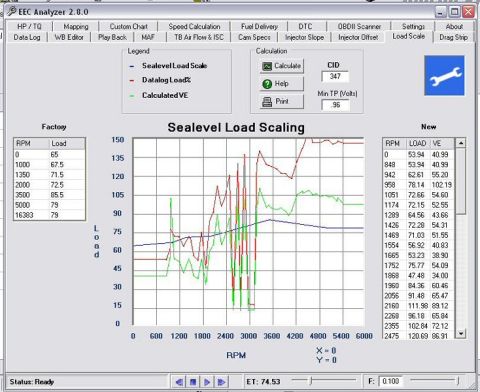Click the rewind playback button

coord(179,382)
